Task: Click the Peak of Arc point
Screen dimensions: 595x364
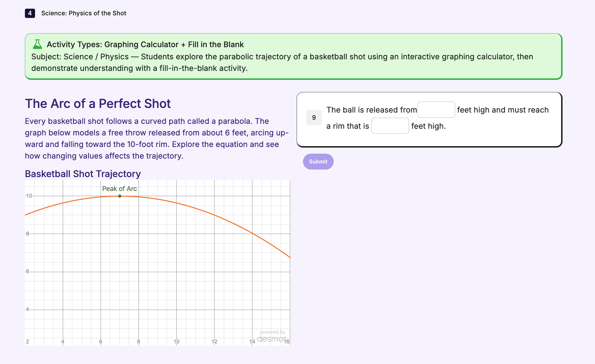Action: (120, 196)
